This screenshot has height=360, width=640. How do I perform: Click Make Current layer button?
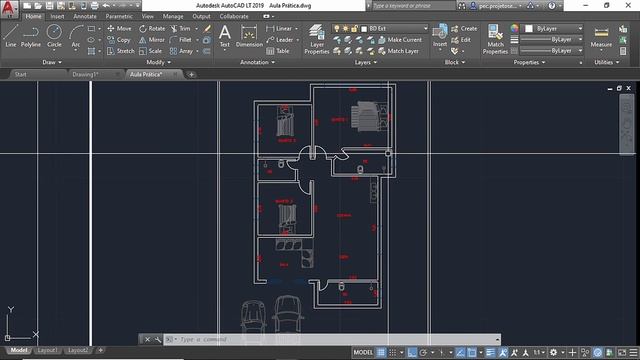[x=400, y=40]
